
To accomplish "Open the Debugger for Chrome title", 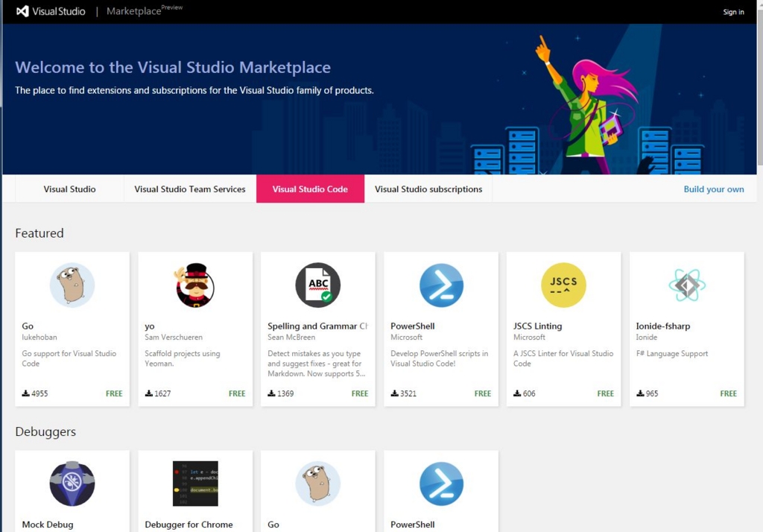I will pos(189,525).
